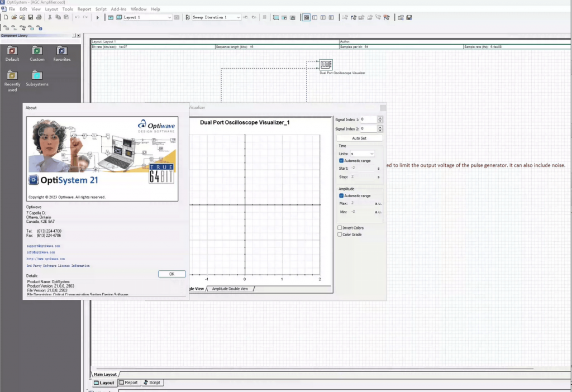Click the Copy icon in the toolbar
Image resolution: width=572 pixels, height=392 pixels.
click(58, 17)
